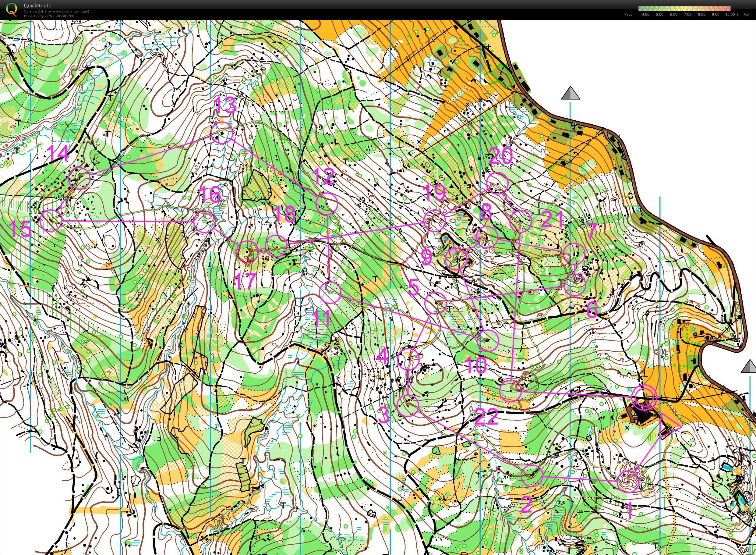Select control circle 7
Screen dimensions: 756x555
click(574, 254)
